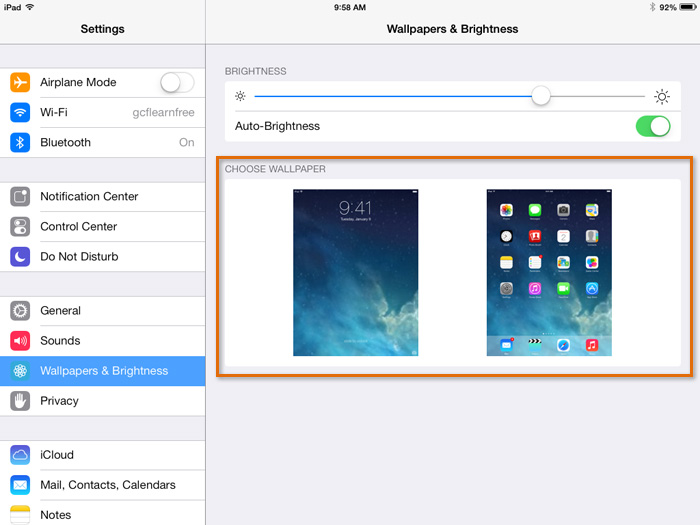
Task: Click the Bluetooth On status text
Action: click(x=187, y=142)
